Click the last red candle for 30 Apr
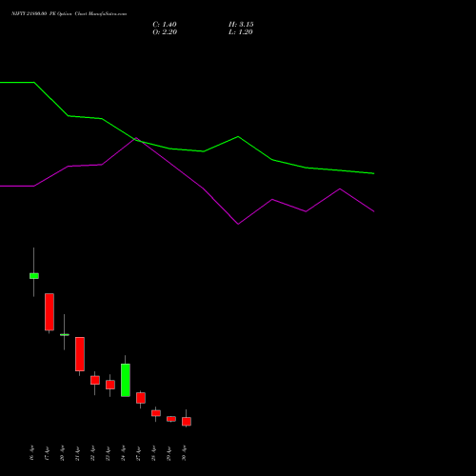The width and height of the screenshot is (476, 476). (187, 422)
